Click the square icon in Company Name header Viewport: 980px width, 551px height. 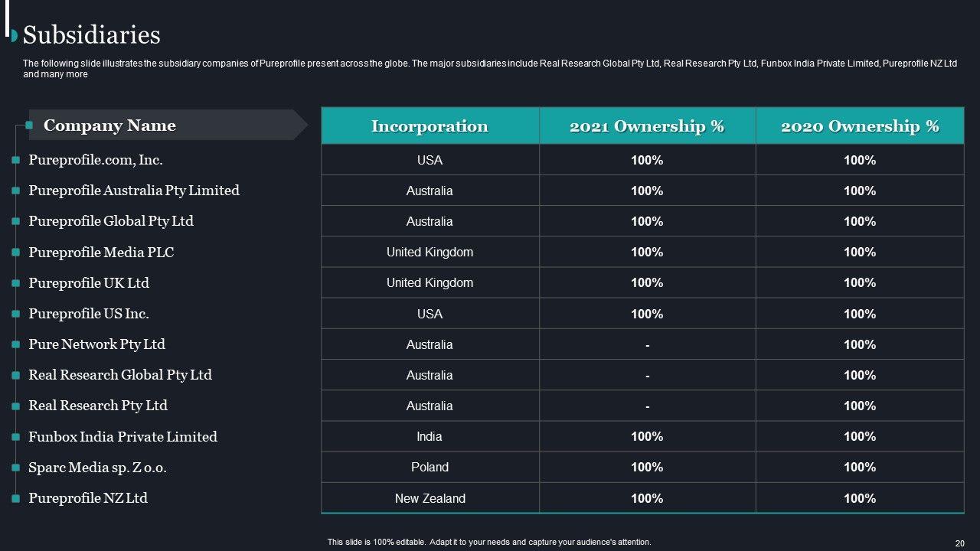31,125
